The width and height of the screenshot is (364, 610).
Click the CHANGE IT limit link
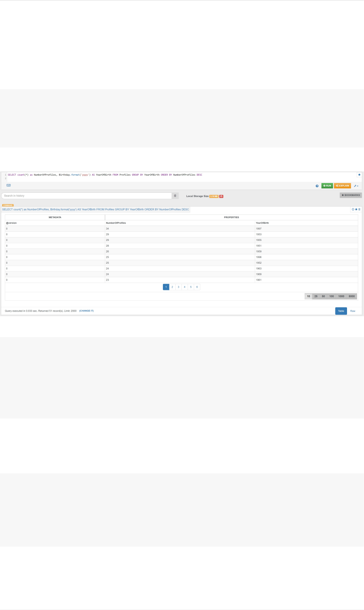point(86,311)
